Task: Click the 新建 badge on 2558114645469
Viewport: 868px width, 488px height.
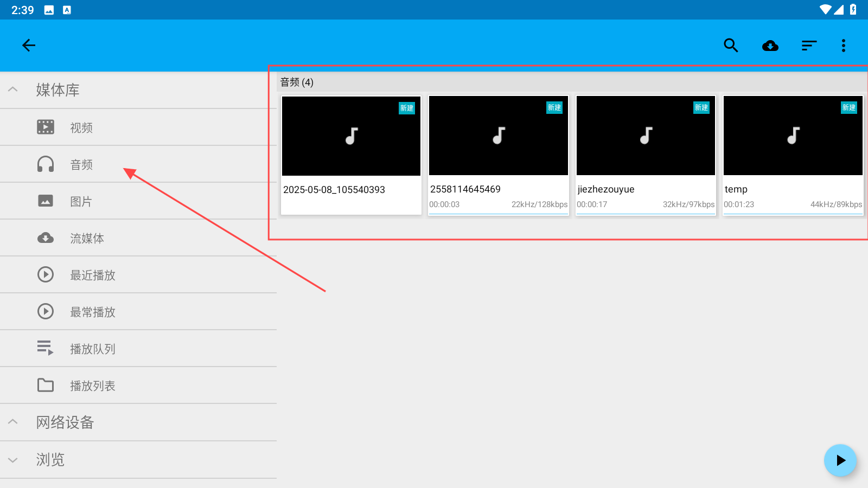Action: click(554, 108)
